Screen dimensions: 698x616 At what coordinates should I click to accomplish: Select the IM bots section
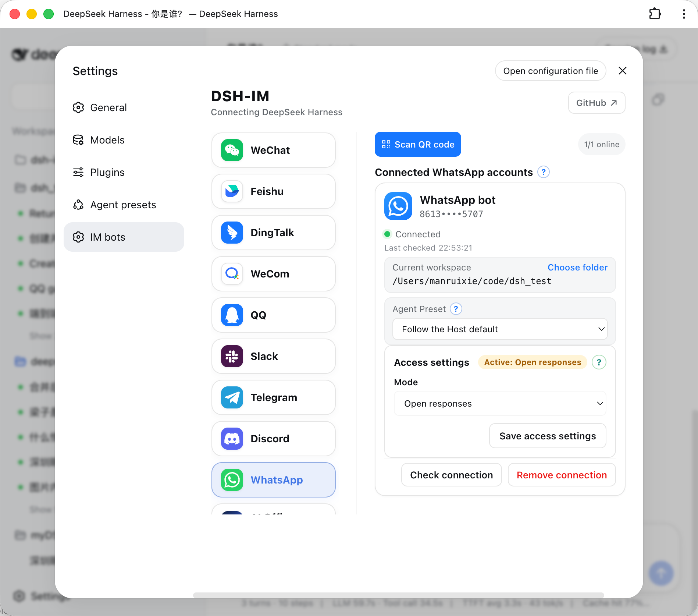tap(124, 237)
